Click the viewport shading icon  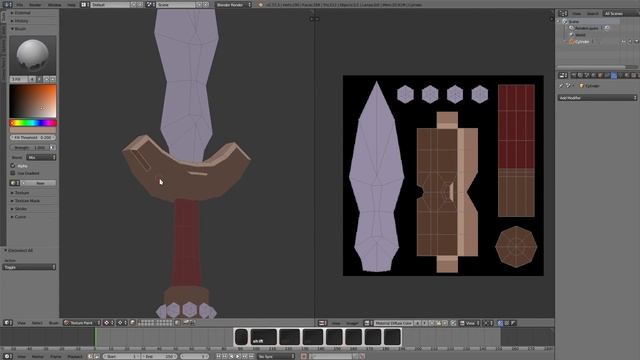(x=108, y=322)
